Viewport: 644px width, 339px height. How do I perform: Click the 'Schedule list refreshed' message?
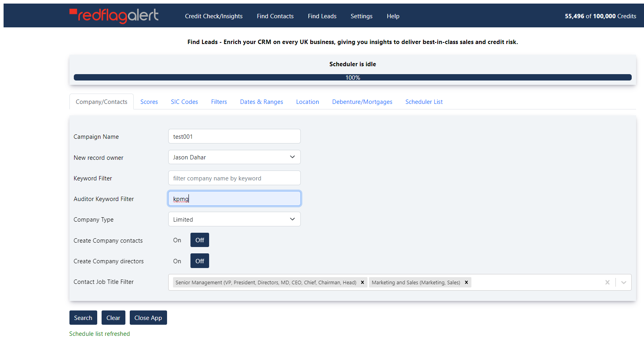(x=99, y=333)
